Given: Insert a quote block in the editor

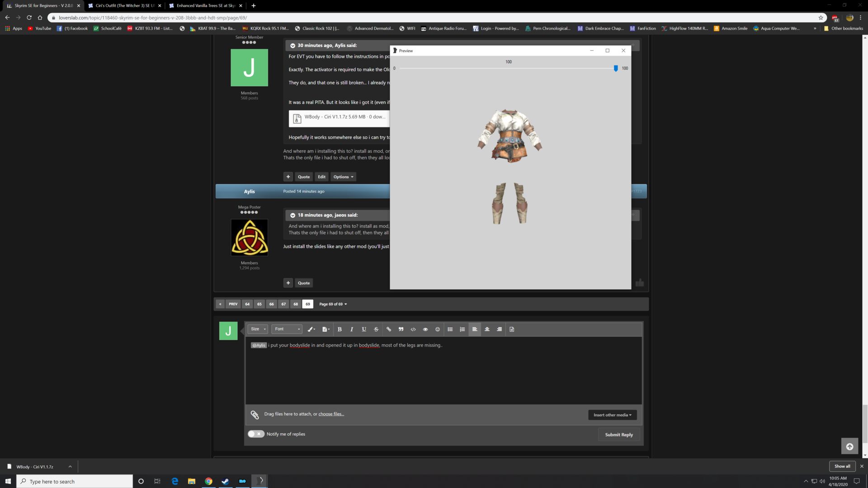Looking at the screenshot, I should coord(401,329).
